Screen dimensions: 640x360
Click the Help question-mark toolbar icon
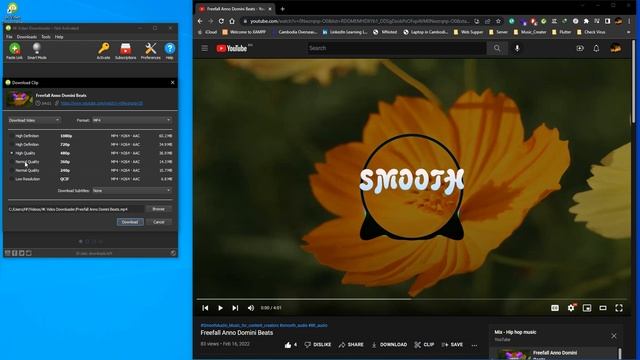[x=169, y=51]
